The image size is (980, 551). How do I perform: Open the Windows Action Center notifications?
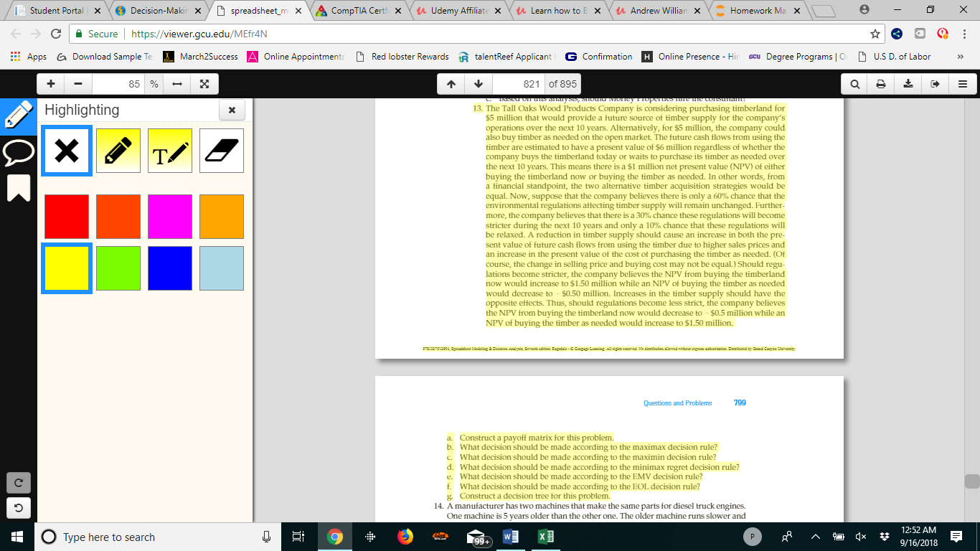pos(956,537)
